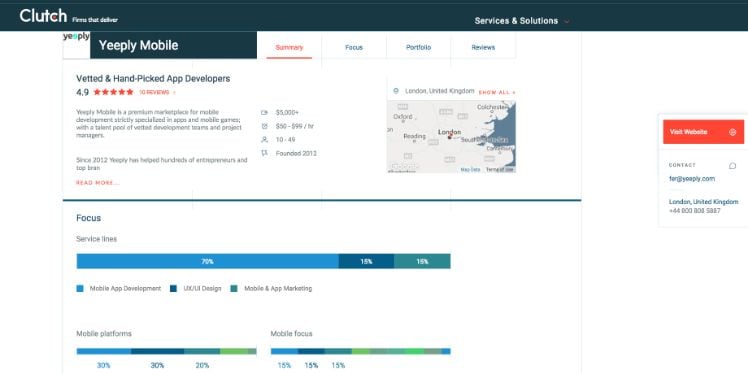Screen dimensions: 748x374
Task: Click the Vetted & Hand-Picked App Developers heading
Action: pos(153,79)
